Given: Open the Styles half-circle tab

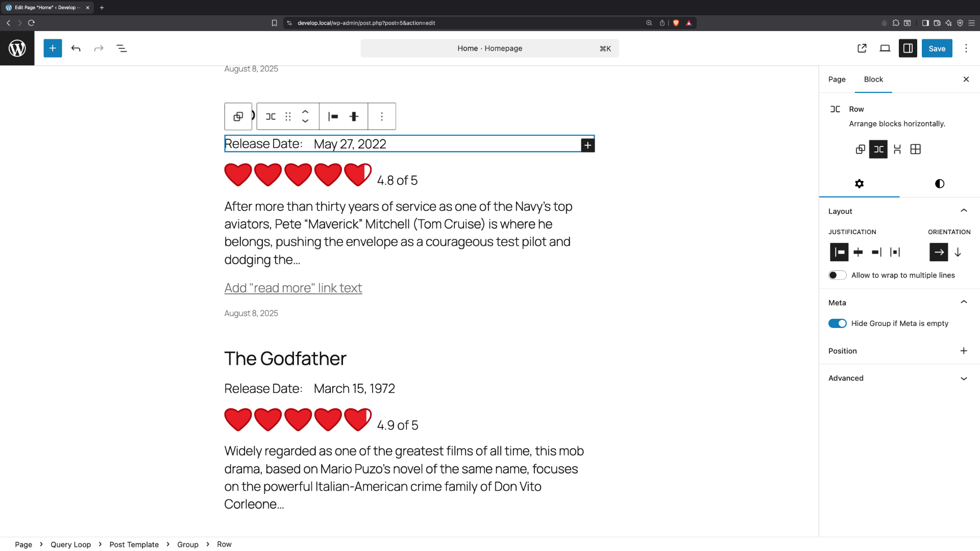Looking at the screenshot, I should [939, 184].
